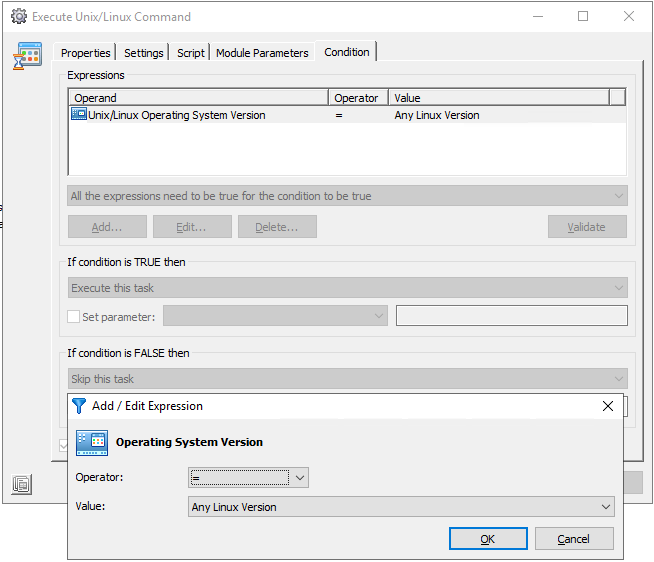Open the Module Parameters tab
The width and height of the screenshot is (654, 562).
pyautogui.click(x=262, y=53)
